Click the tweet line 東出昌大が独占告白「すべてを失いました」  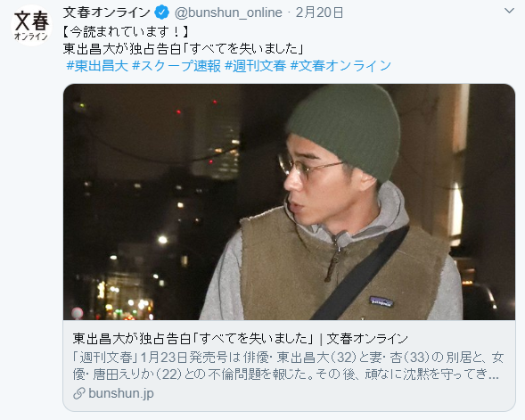[x=184, y=49]
